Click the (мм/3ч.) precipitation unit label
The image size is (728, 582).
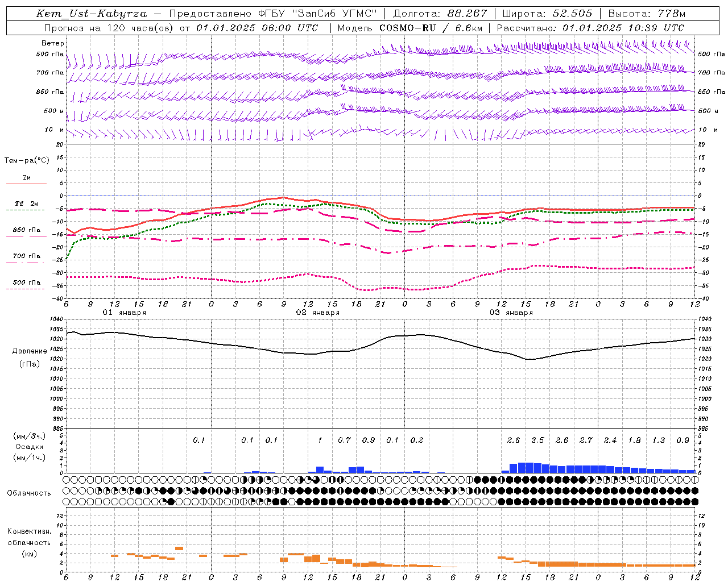[30, 436]
